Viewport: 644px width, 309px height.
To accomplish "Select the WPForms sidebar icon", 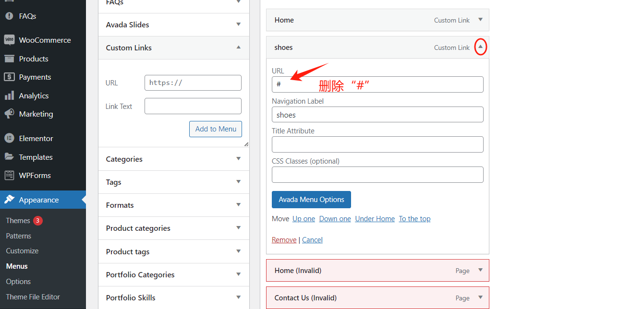I will (11, 175).
